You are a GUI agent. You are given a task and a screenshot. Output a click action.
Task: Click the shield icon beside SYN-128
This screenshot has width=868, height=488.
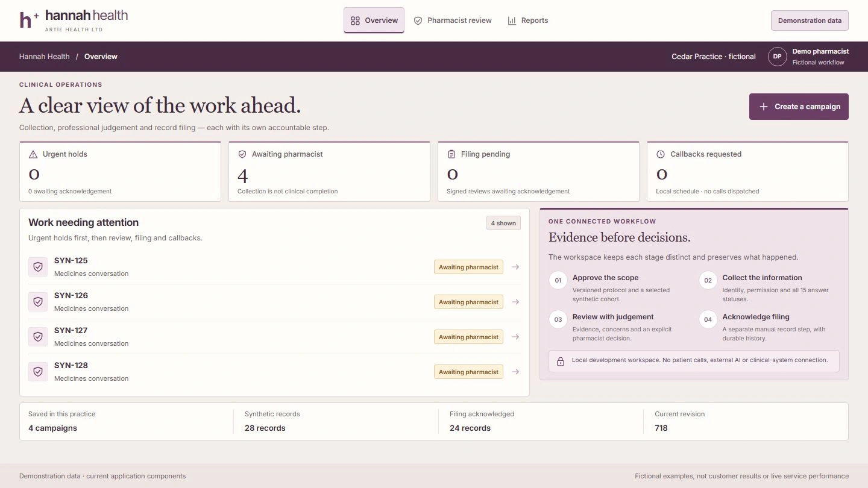pos(38,372)
